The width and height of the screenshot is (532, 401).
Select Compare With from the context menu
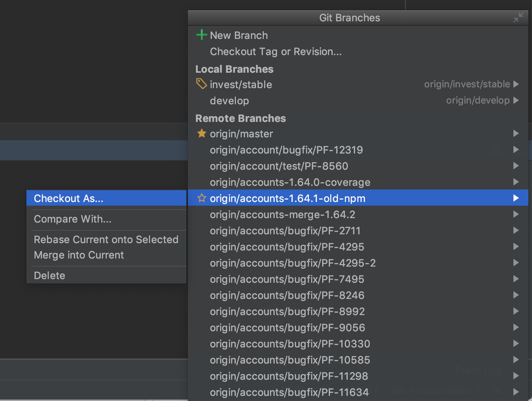click(72, 219)
